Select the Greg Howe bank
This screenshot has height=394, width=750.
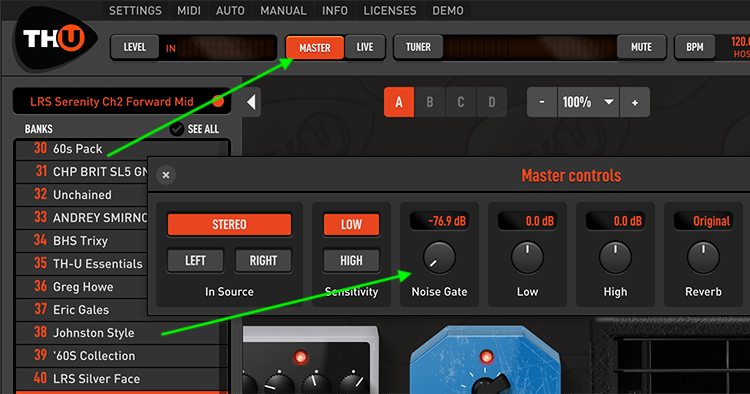click(82, 286)
